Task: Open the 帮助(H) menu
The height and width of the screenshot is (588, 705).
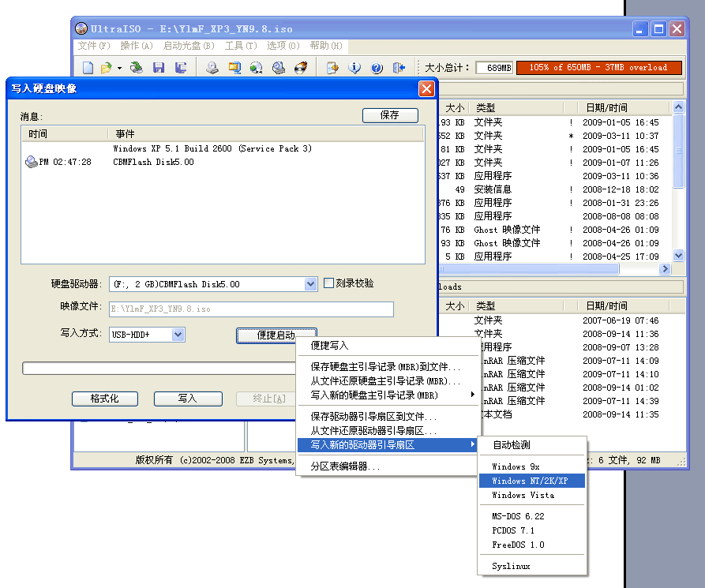Action: coord(325,46)
